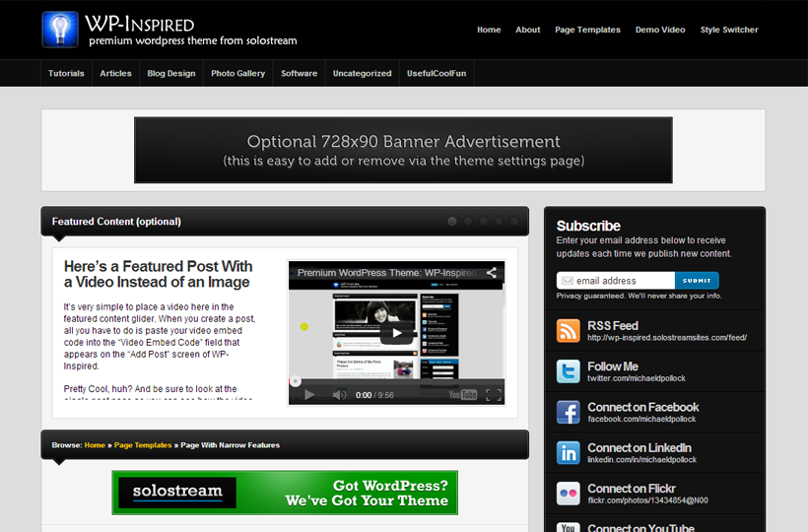Click the 'Subscribe' heading

tap(588, 226)
